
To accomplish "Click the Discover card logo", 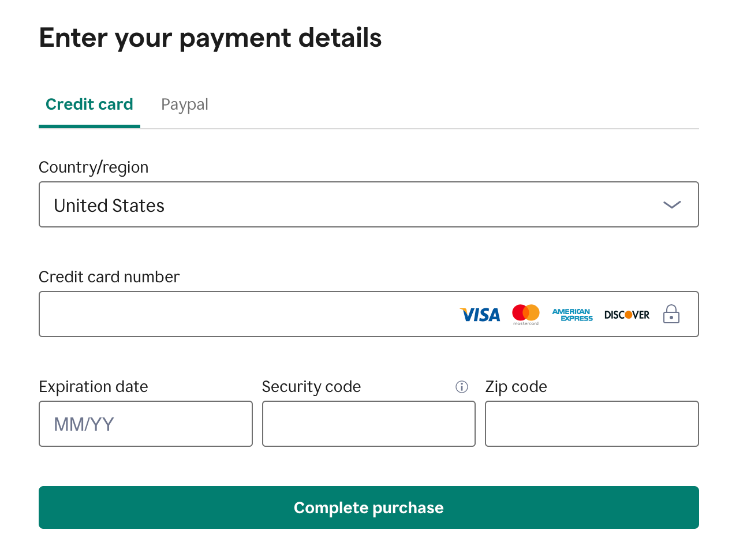I will (627, 315).
